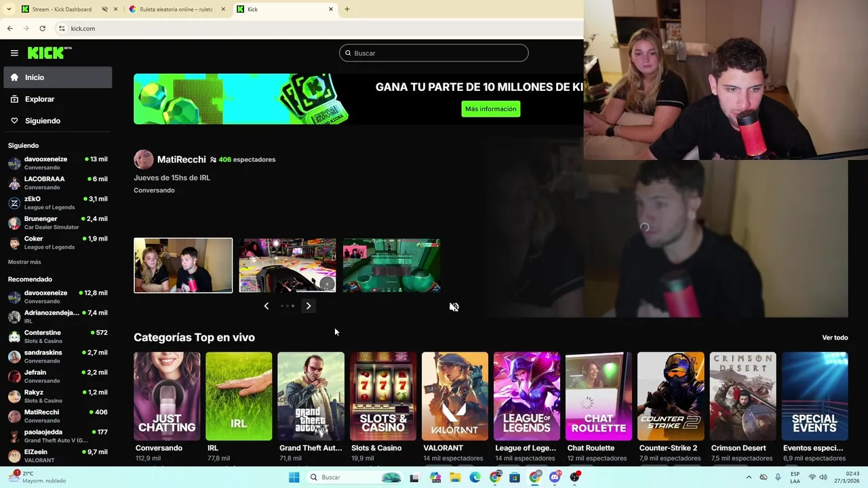
Task: Go to Inicio in the sidebar
Action: (58, 77)
